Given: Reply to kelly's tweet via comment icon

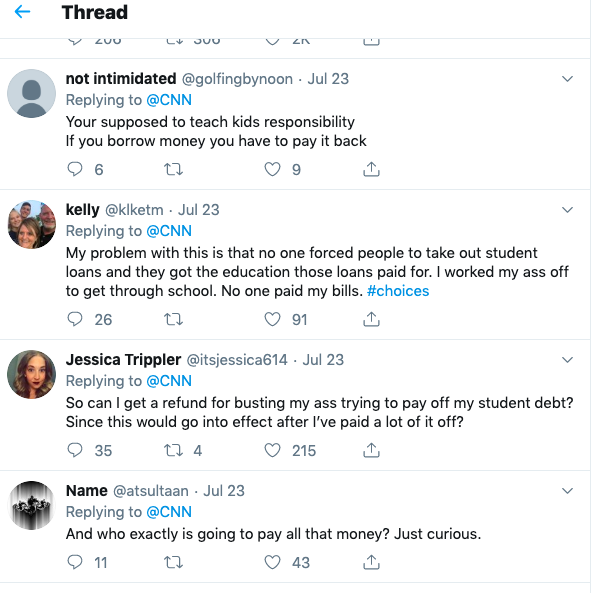Looking at the screenshot, I should coord(74,320).
